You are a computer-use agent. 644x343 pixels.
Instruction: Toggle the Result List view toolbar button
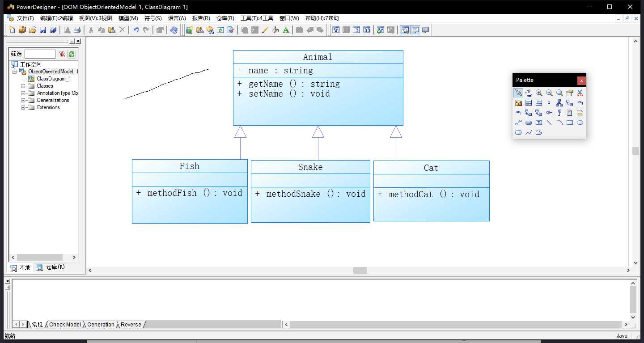point(425,30)
